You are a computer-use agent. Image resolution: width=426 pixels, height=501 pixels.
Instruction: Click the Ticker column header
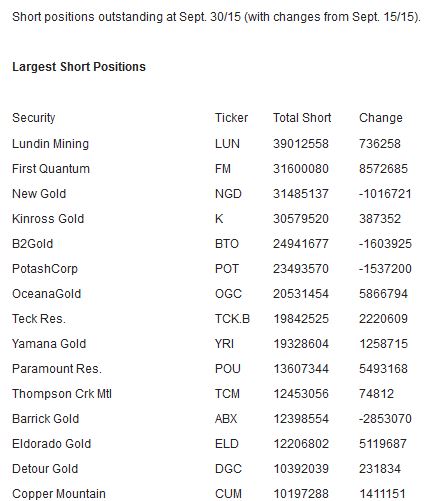click(231, 118)
